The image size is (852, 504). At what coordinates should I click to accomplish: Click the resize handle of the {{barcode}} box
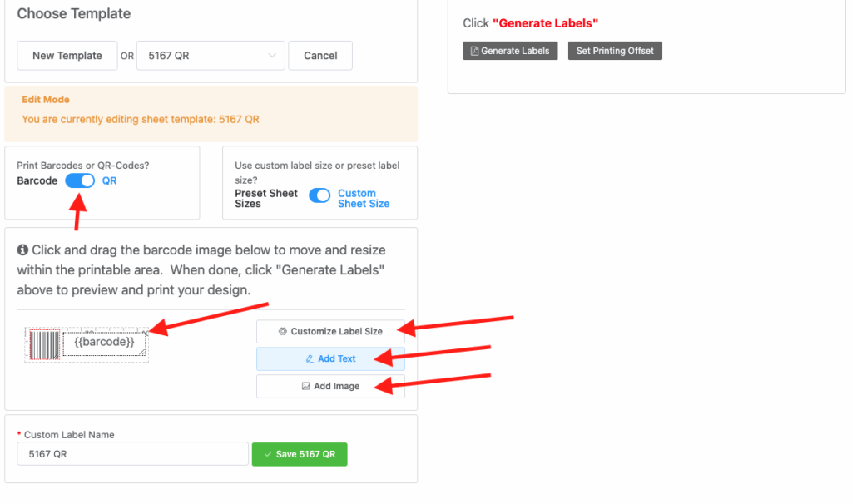142,353
